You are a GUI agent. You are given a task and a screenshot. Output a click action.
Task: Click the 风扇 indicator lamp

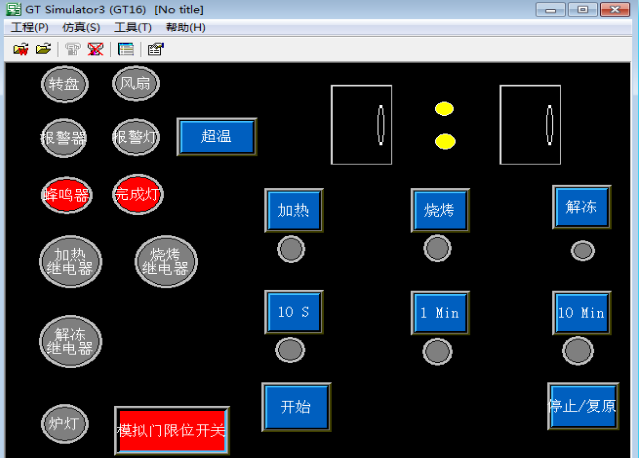point(136,84)
